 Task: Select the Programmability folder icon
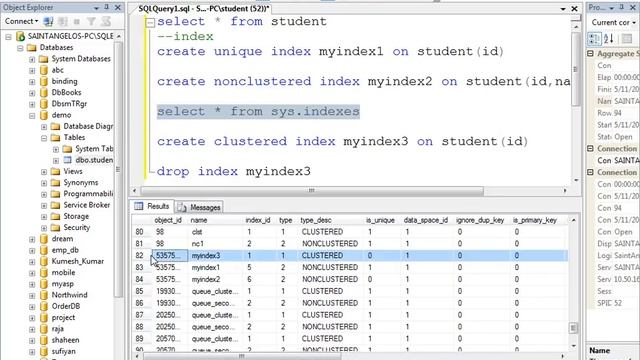[x=56, y=193]
